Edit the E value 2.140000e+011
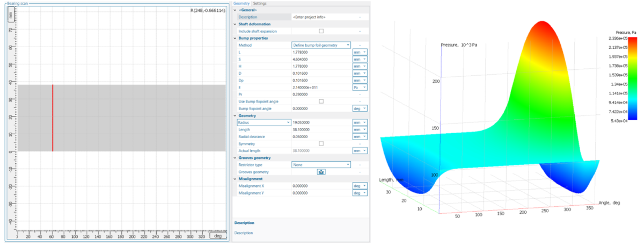 [321, 87]
